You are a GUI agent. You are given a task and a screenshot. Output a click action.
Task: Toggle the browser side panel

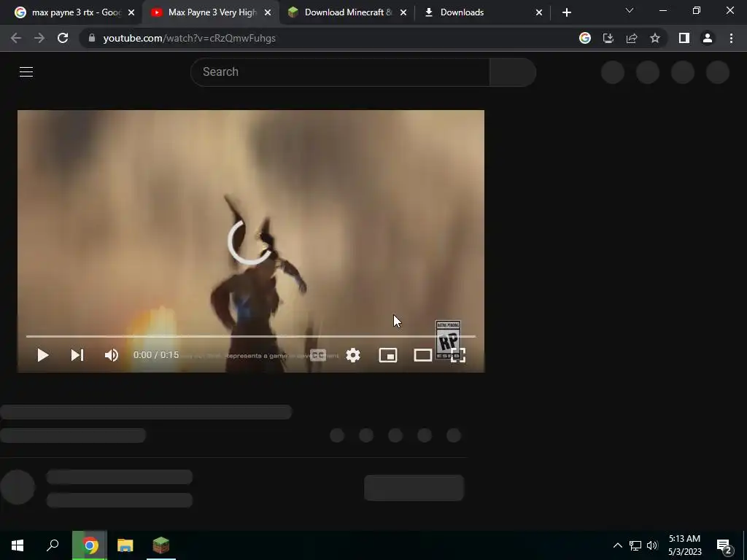[x=684, y=38]
